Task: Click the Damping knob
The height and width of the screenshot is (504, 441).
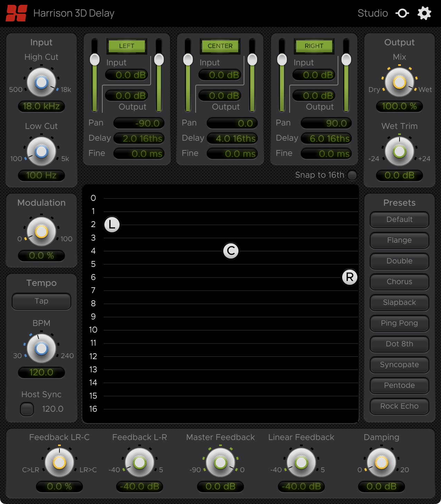Action: pyautogui.click(x=382, y=463)
